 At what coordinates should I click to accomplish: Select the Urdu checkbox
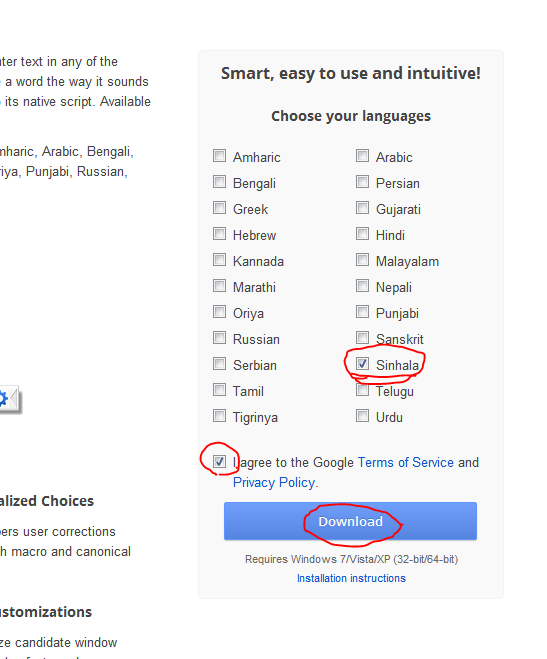(x=362, y=416)
